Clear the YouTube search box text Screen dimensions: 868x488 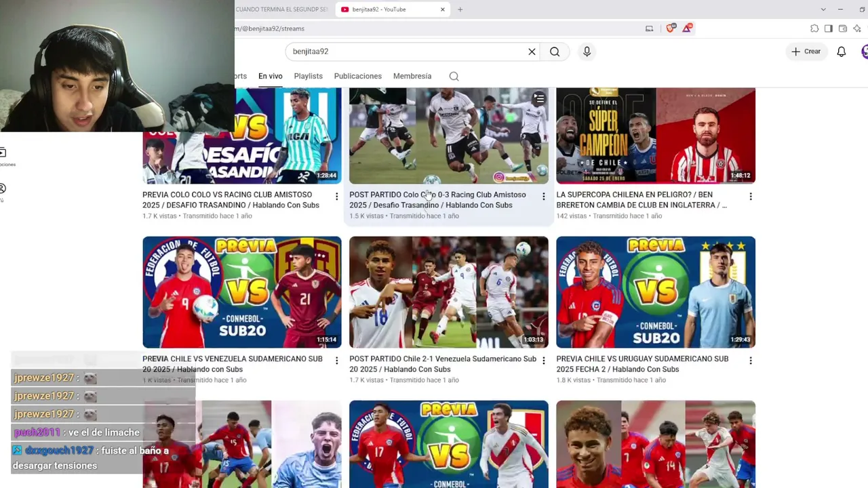point(532,52)
